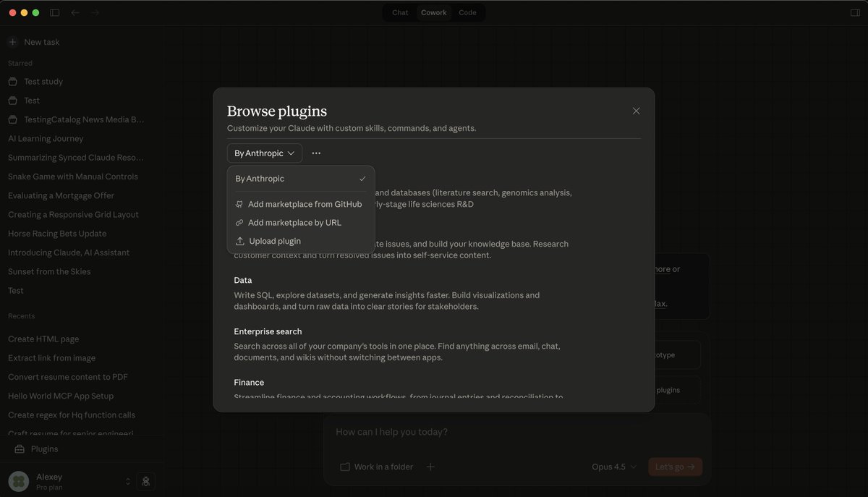Image resolution: width=868 pixels, height=497 pixels.
Task: Click the checkmark on By Anthropic filter
Action: (x=362, y=178)
